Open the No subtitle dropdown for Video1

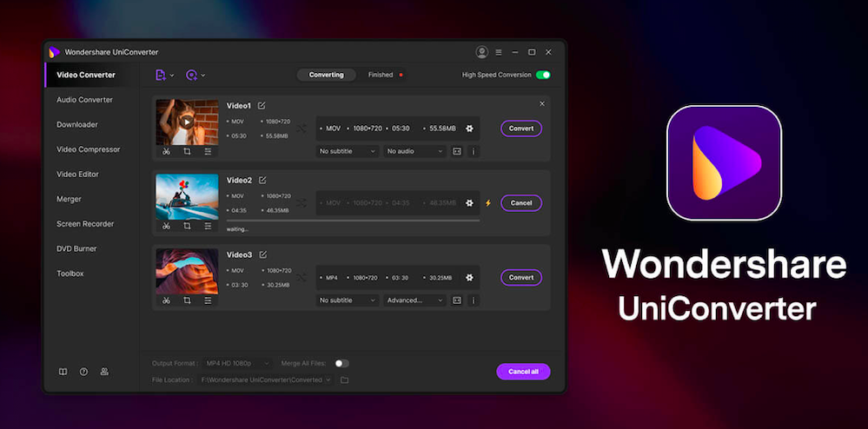348,151
